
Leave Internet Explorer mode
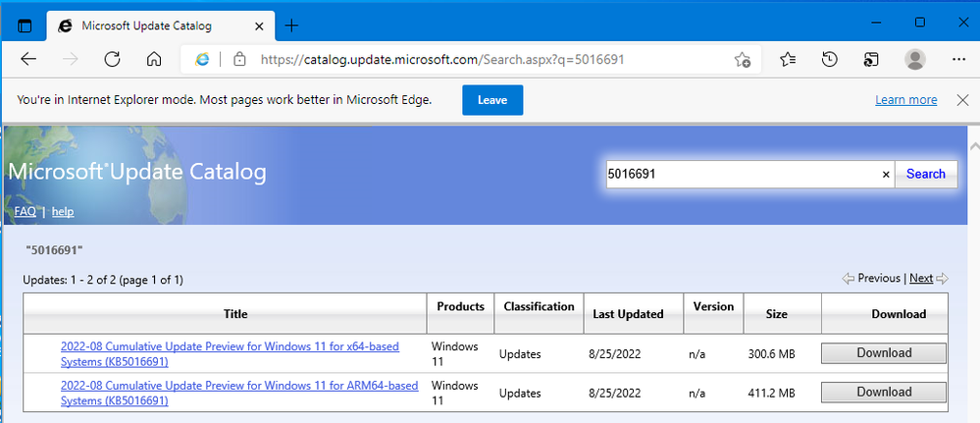tap(492, 100)
